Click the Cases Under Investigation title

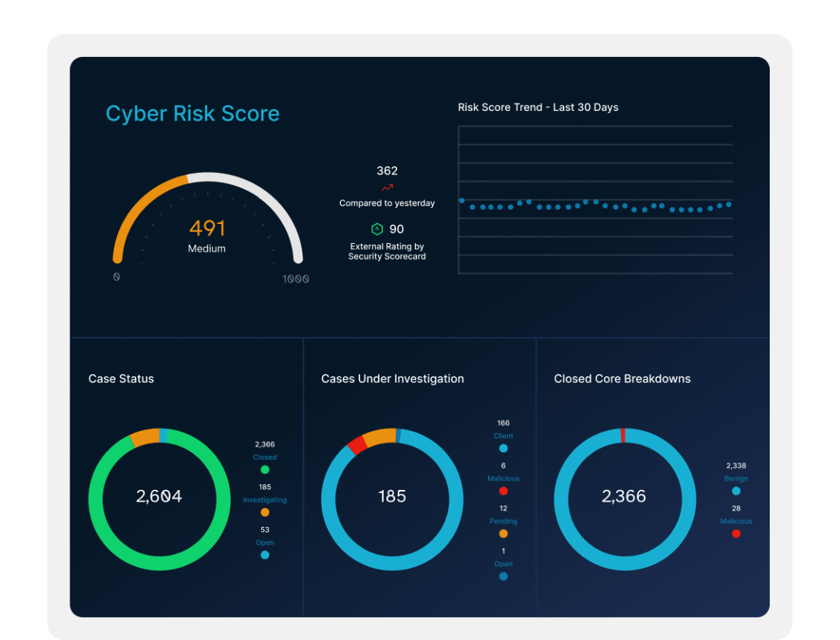(x=393, y=378)
